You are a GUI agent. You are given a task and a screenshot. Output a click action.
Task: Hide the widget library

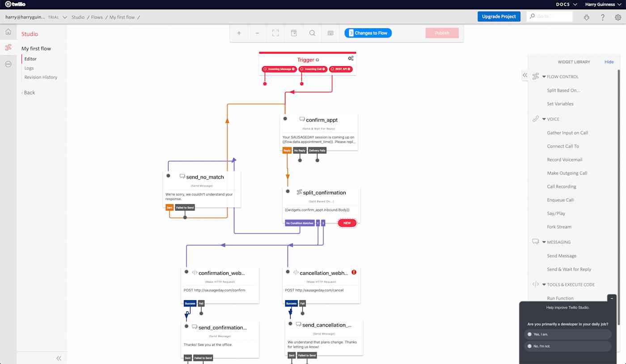[x=609, y=62]
